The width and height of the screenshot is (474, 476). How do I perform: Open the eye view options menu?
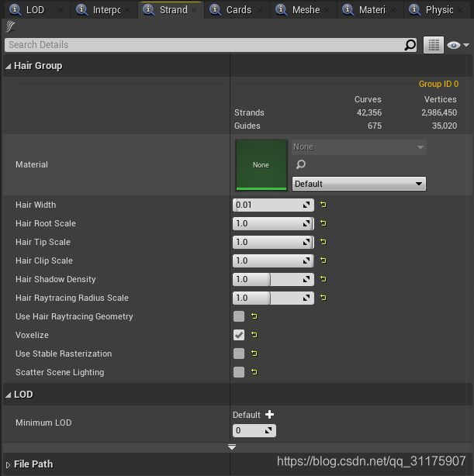(x=457, y=45)
